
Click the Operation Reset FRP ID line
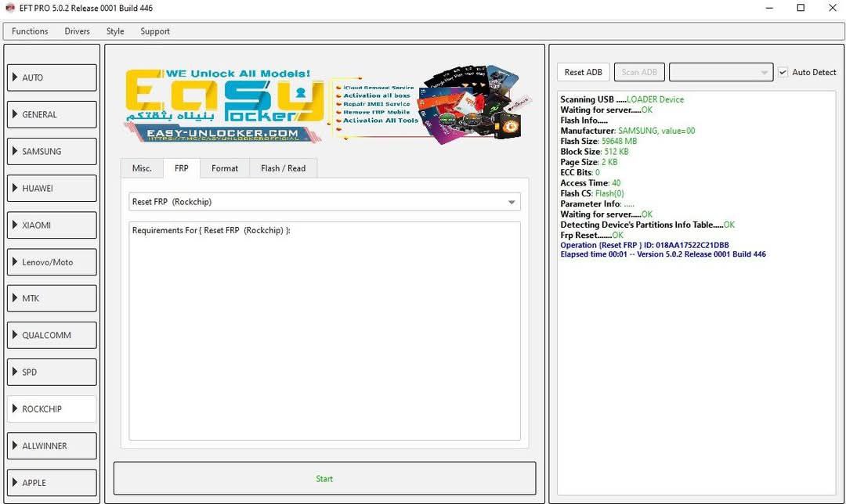pyautogui.click(x=645, y=245)
